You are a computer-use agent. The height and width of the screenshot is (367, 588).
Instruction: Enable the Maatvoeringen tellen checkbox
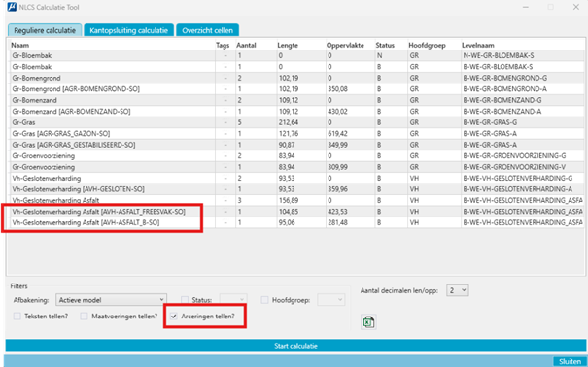pyautogui.click(x=84, y=317)
